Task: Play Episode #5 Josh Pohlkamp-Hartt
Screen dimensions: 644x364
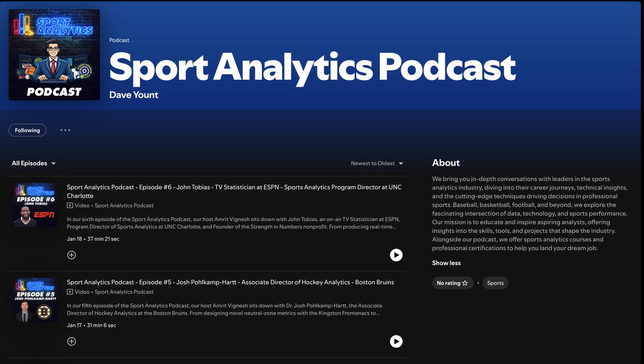Action: click(x=396, y=341)
